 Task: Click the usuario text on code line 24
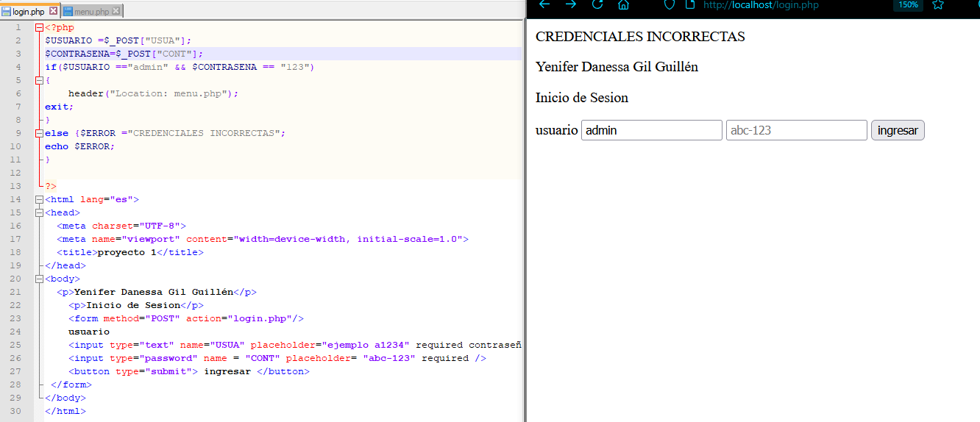[x=88, y=332]
